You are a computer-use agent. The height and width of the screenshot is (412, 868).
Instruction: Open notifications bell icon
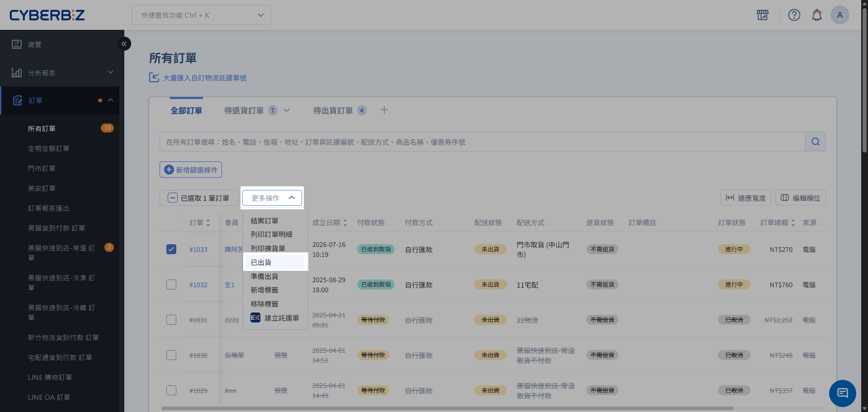click(x=817, y=15)
